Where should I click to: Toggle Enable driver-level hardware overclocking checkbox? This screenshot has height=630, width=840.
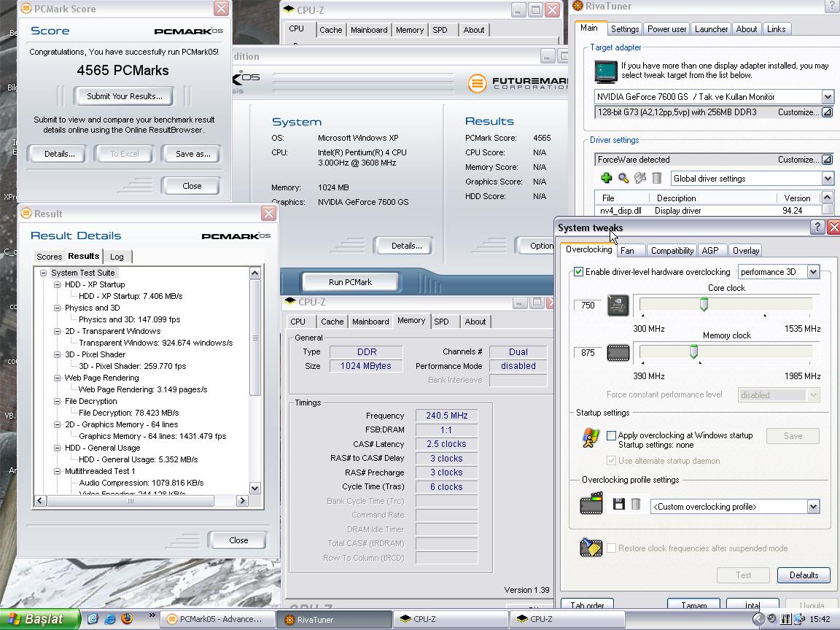click(578, 271)
